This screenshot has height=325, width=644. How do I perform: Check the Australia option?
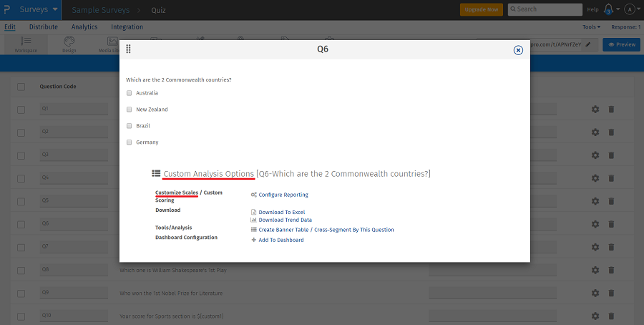click(130, 93)
